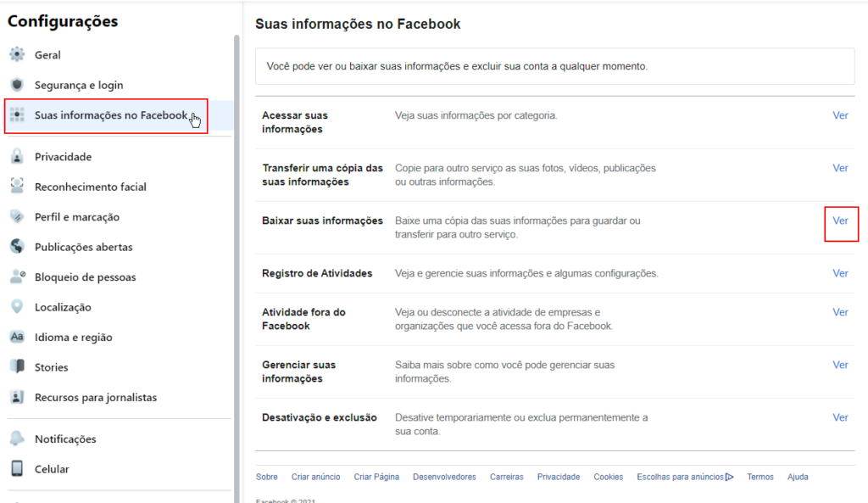Click the settings sidebar scrollbar
The image size is (868, 503).
(x=236, y=269)
